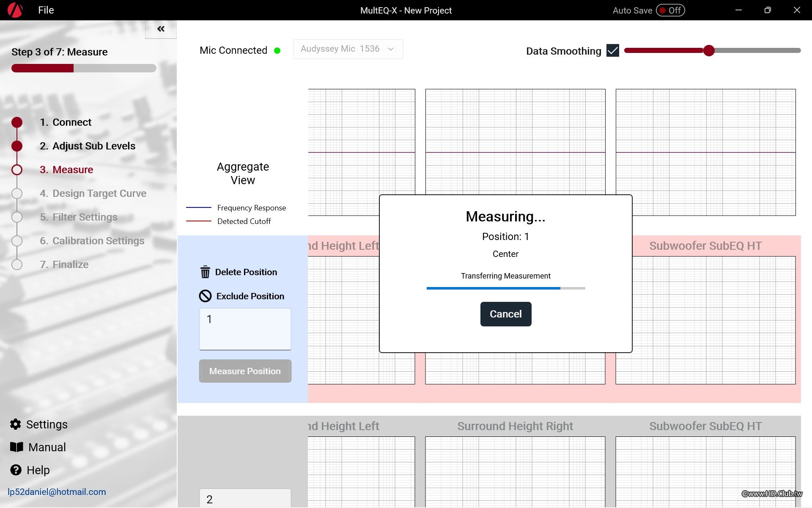Click the Exclude Position prohibition icon
Screen dimensions: 812x508
pyautogui.click(x=205, y=296)
